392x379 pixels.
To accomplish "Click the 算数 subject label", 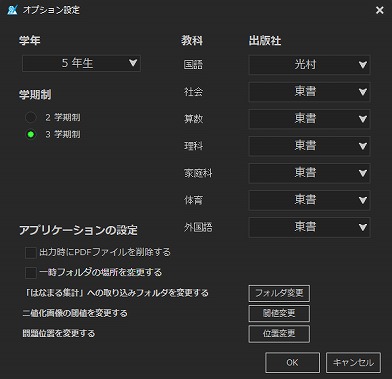I will (x=193, y=119).
